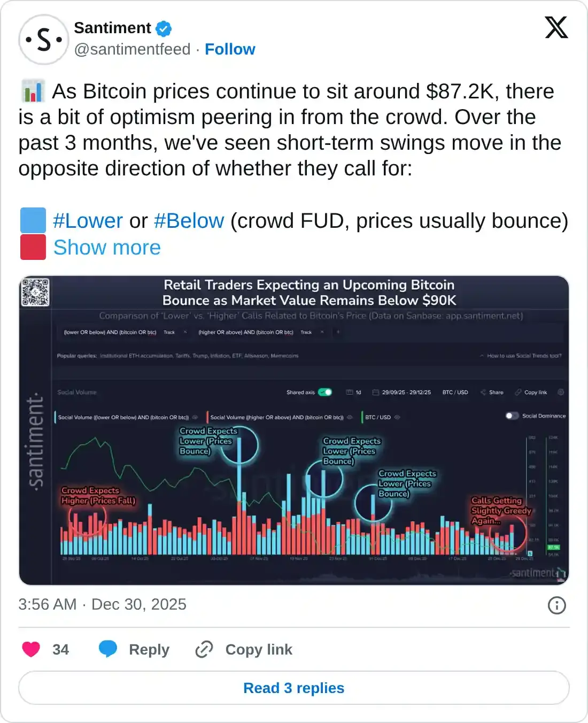Open the chart settings gear icon
This screenshot has width=588, height=723.
point(560,392)
